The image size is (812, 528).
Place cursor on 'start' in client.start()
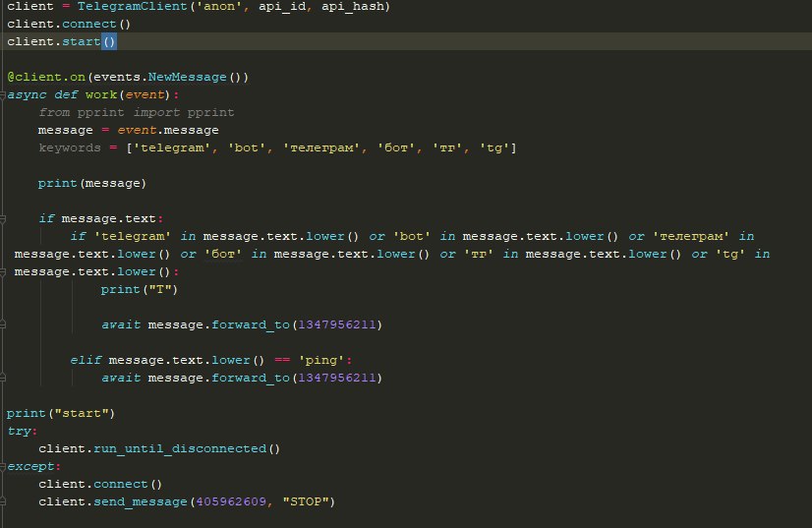coord(82,41)
